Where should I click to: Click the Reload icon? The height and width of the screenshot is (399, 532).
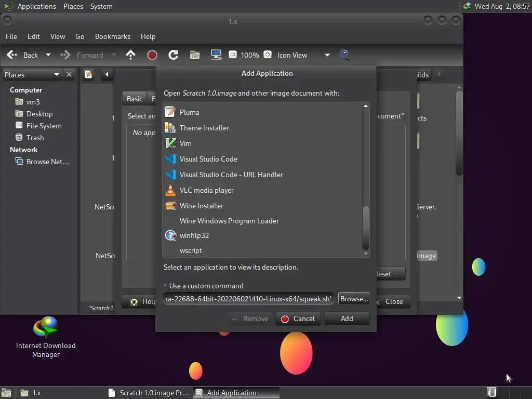click(174, 55)
